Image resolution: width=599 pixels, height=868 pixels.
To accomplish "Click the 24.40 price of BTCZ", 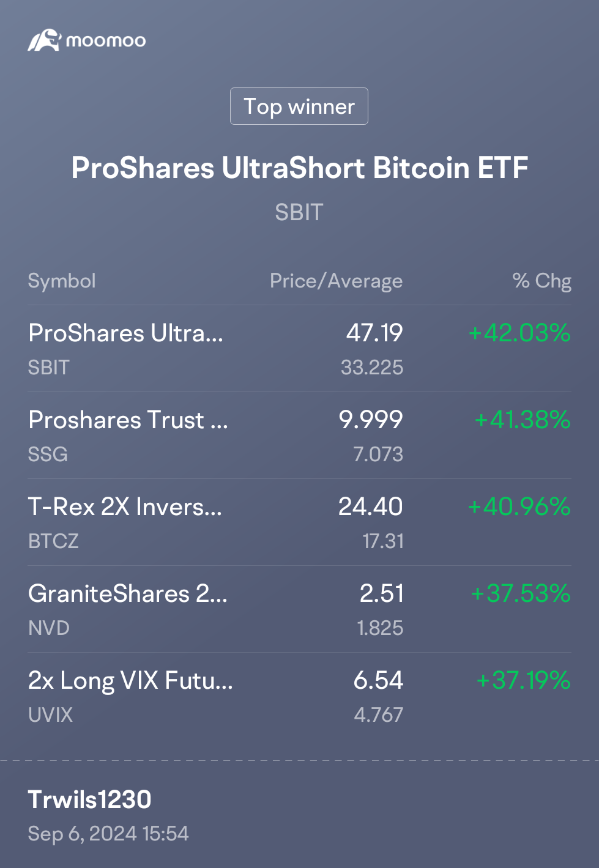I will [x=371, y=506].
